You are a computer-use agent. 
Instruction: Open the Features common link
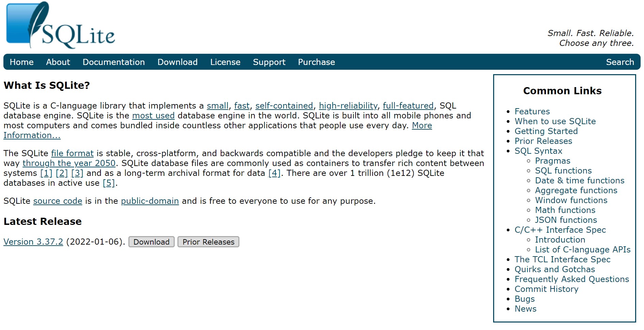(532, 111)
